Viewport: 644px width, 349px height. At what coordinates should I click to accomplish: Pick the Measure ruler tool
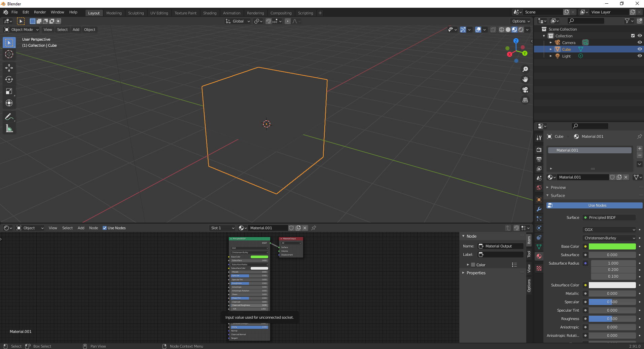tap(9, 129)
